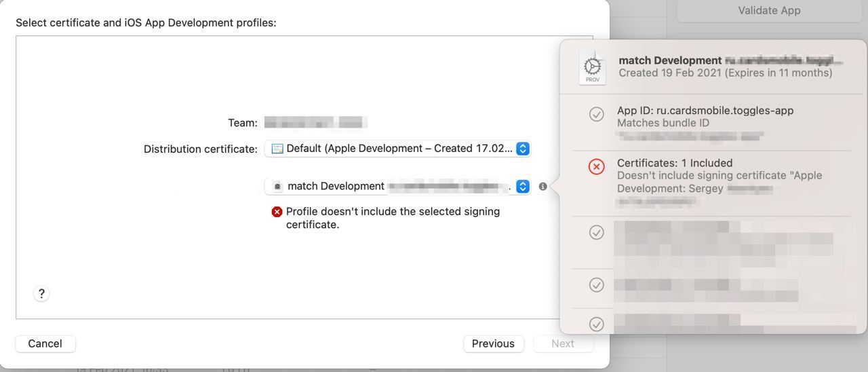Click the provisioning profile info icon
Screen dimensions: 868x372
542,186
